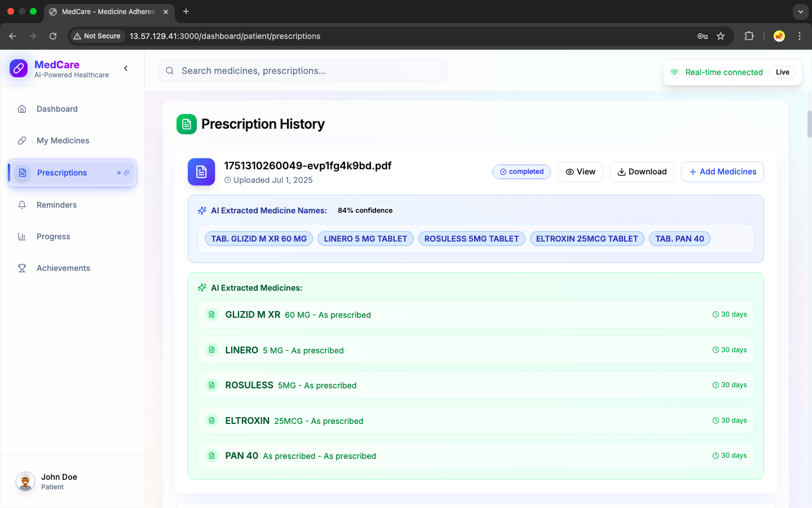
Task: Select the LINERO 5 MG TABLET tag
Action: (365, 239)
